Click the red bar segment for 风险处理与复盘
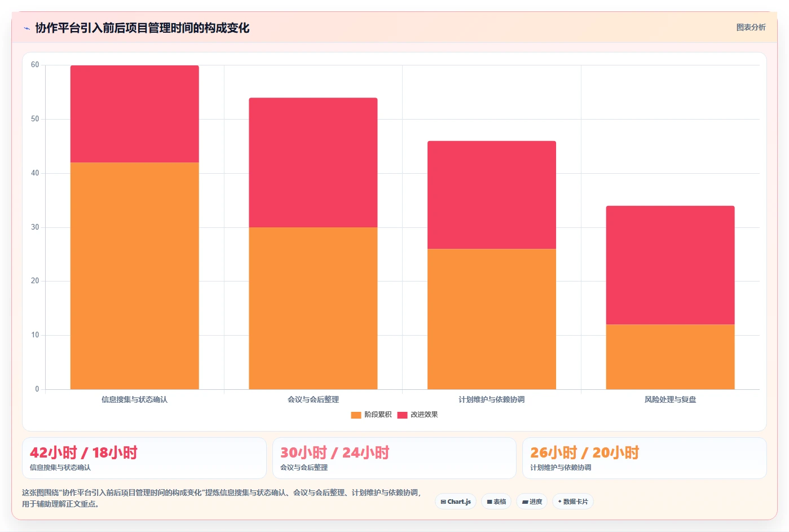This screenshot has width=789, height=532. point(670,265)
